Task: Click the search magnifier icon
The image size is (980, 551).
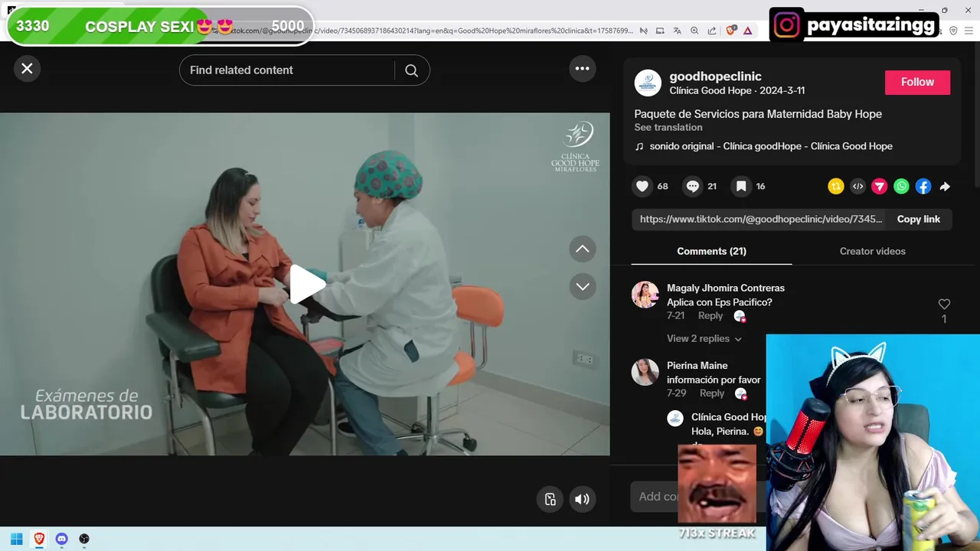Action: 411,70
